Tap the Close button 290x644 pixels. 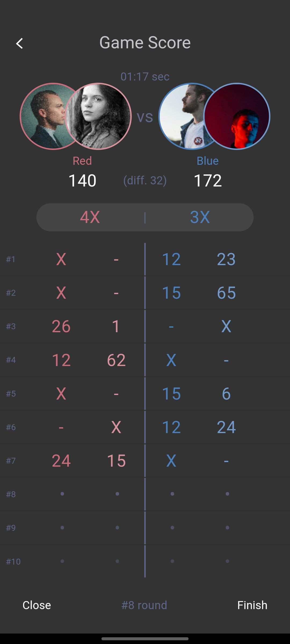click(x=37, y=605)
